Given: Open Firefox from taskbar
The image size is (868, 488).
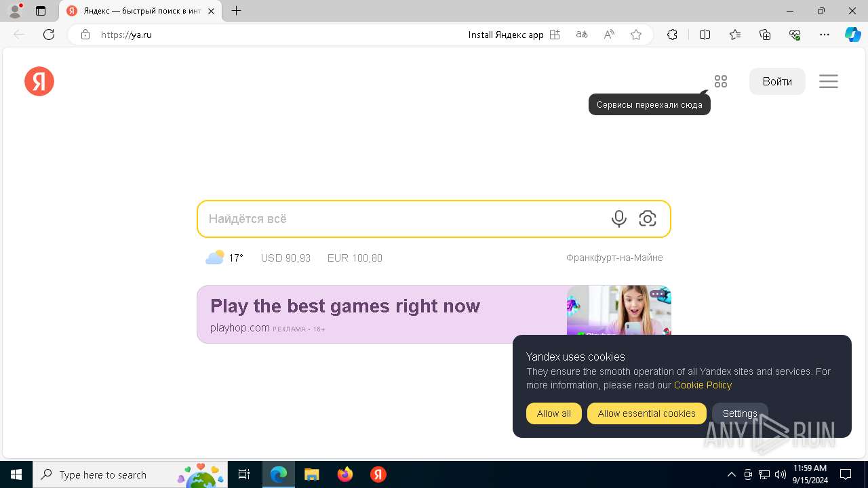Looking at the screenshot, I should pos(345,474).
